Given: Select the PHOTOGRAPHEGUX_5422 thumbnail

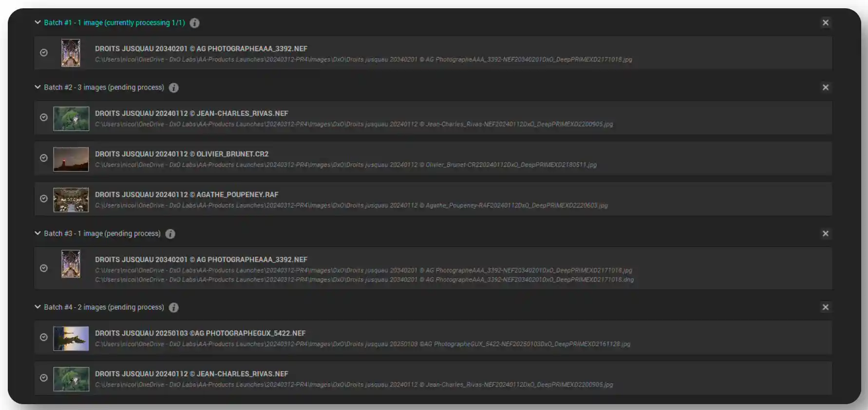Looking at the screenshot, I should (x=71, y=338).
